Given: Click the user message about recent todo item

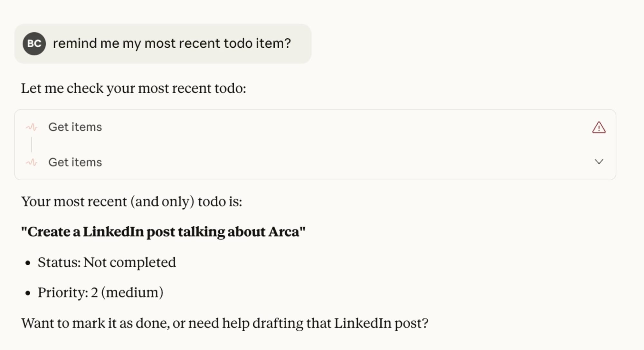Looking at the screenshot, I should pos(172,43).
